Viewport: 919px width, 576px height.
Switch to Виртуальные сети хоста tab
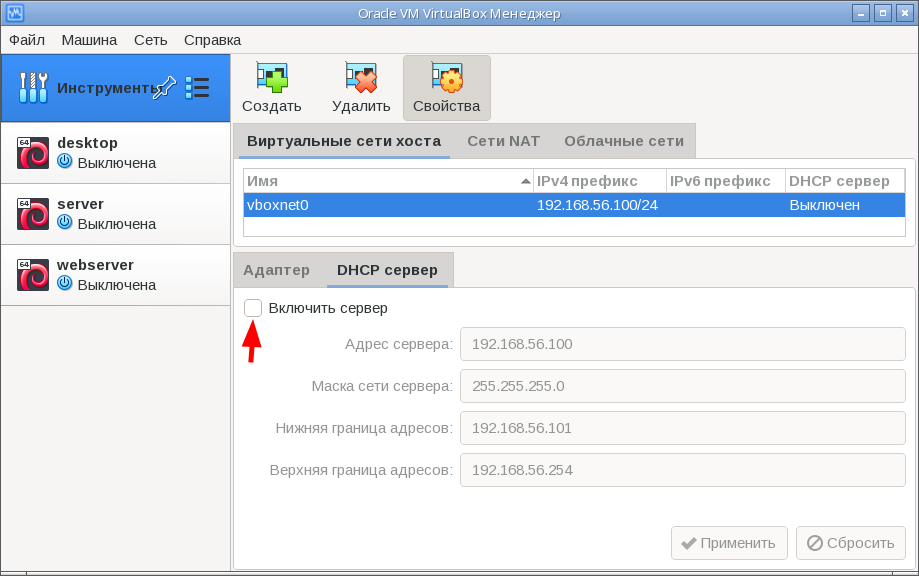pyautogui.click(x=343, y=141)
